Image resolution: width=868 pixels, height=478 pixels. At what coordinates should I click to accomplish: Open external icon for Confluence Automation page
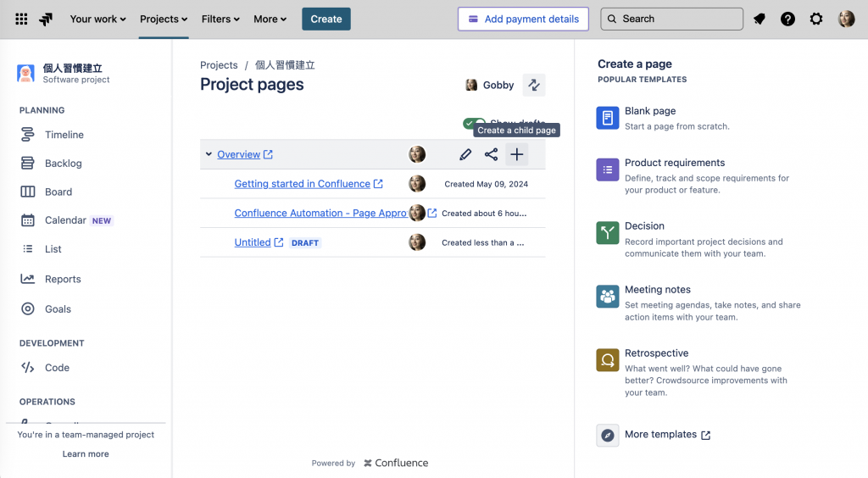point(432,213)
